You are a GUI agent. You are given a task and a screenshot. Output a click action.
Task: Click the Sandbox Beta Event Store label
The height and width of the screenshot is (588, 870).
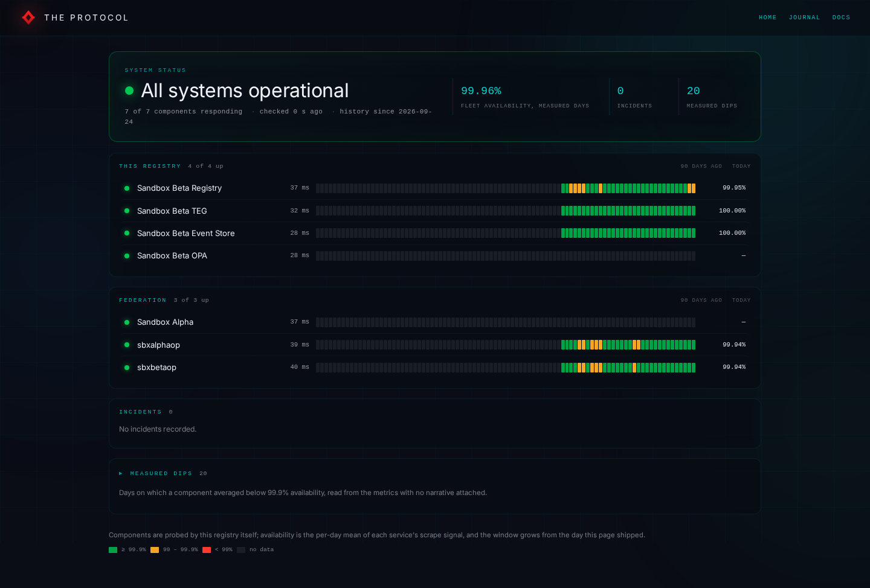coord(186,233)
